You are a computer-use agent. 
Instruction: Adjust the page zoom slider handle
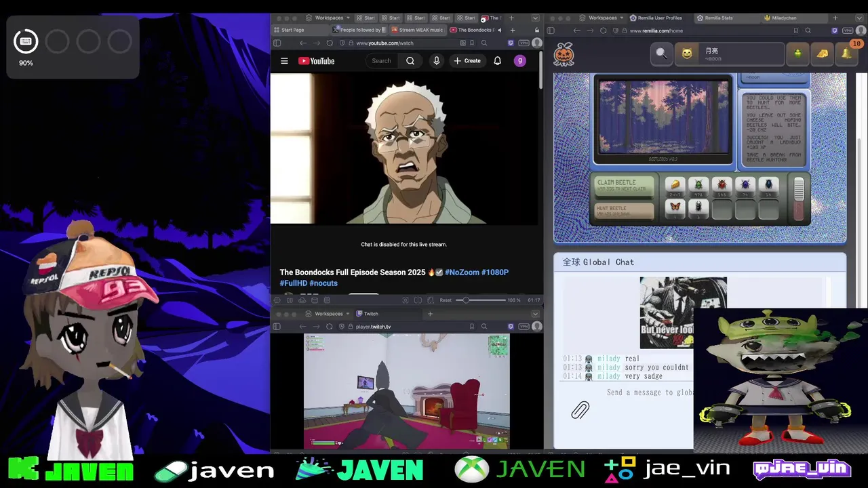pos(465,300)
